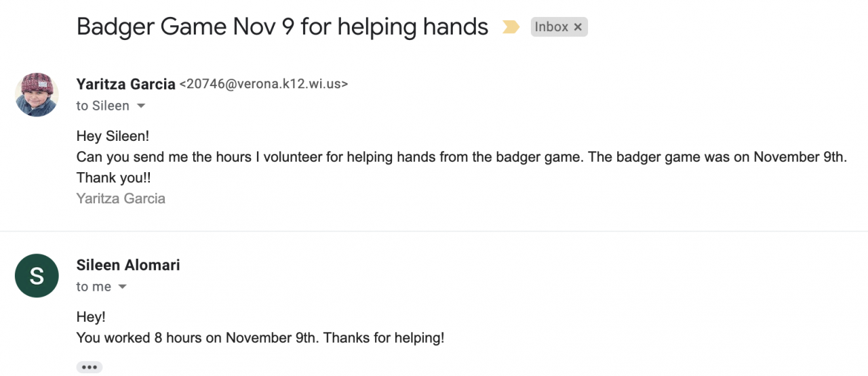Remove the Inbox label with the x
Screen dimensions: 868x376
click(x=578, y=27)
